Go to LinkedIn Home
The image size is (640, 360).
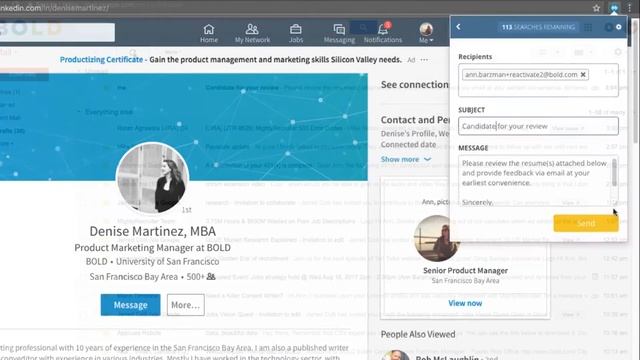(x=209, y=33)
